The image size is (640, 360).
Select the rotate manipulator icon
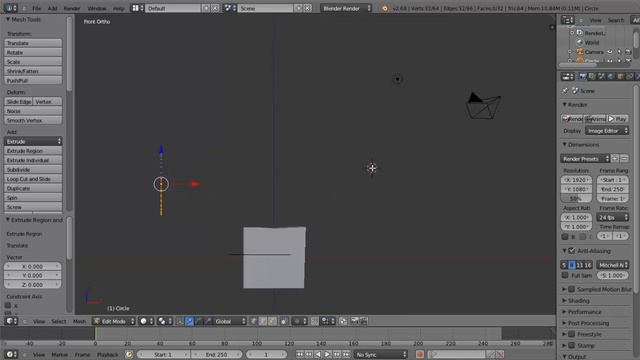pos(199,321)
